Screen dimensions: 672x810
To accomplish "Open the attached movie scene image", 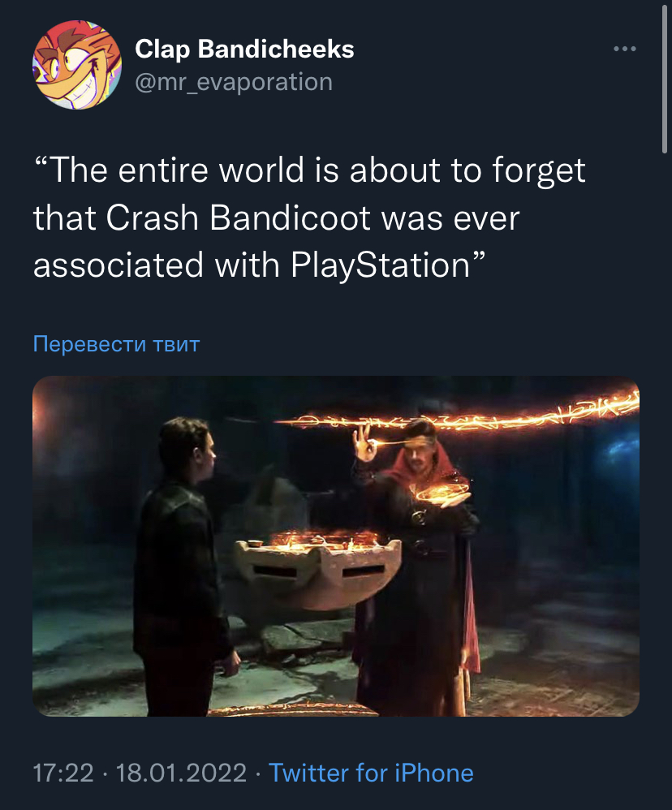I will pyautogui.click(x=336, y=546).
